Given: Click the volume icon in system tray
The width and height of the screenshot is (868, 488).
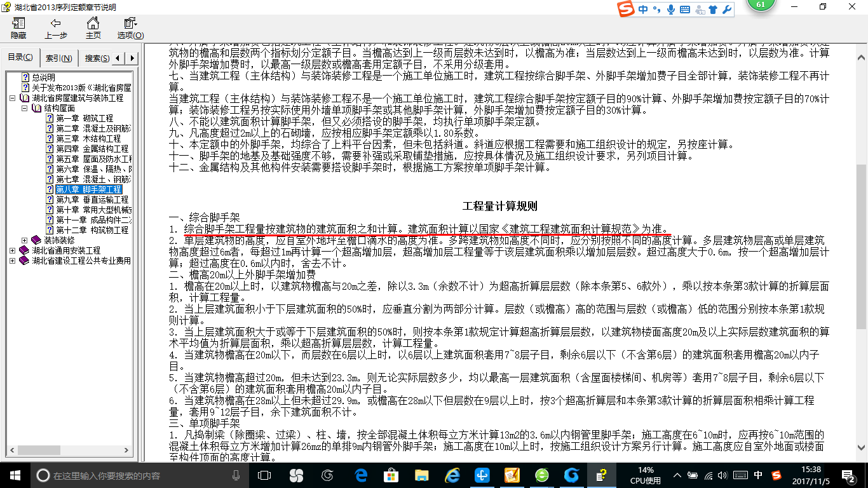Looking at the screenshot, I should (724, 475).
